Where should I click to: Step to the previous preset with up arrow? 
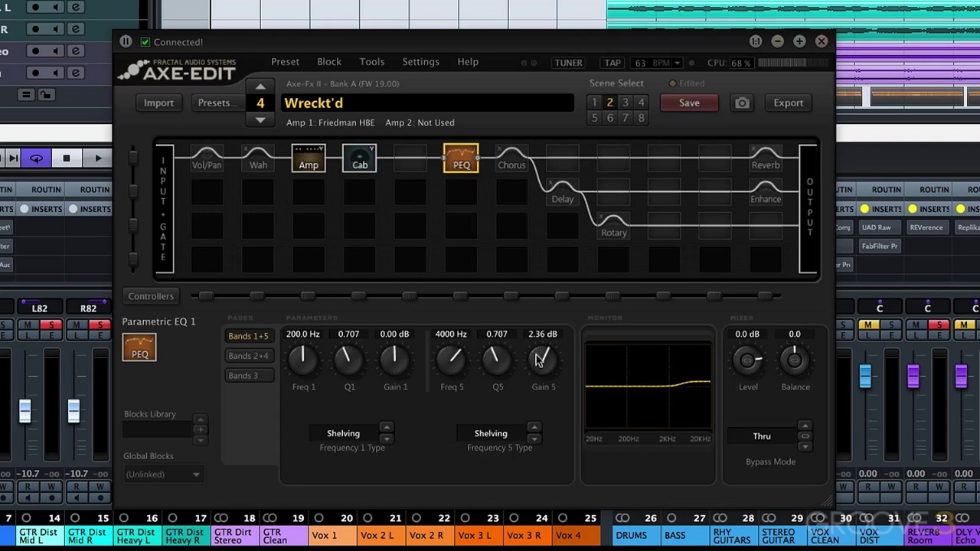click(x=260, y=86)
